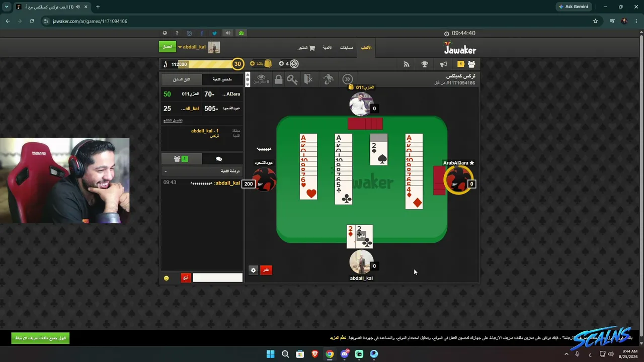Open the players list tab with badge 1

click(181, 159)
